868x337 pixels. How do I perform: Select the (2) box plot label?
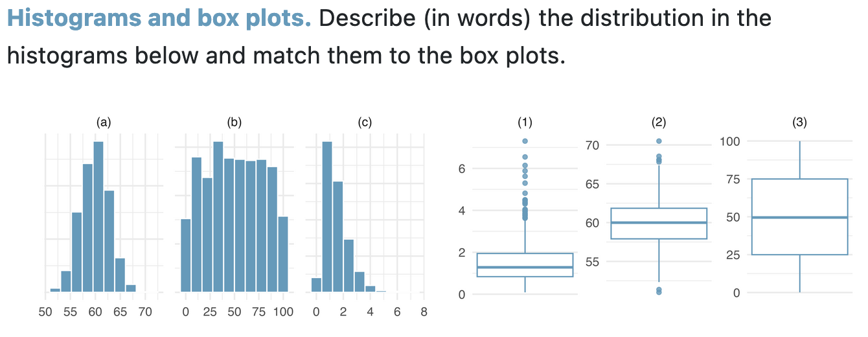click(x=659, y=122)
